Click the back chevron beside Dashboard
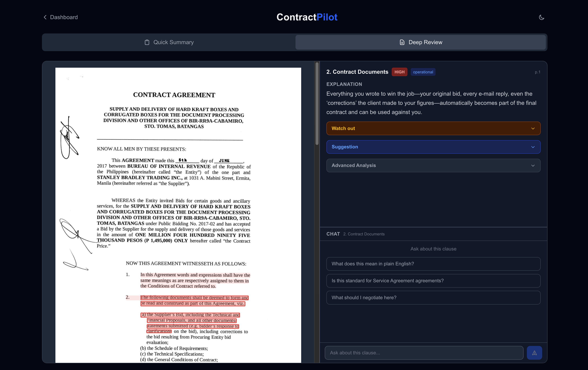The image size is (588, 370). [45, 17]
